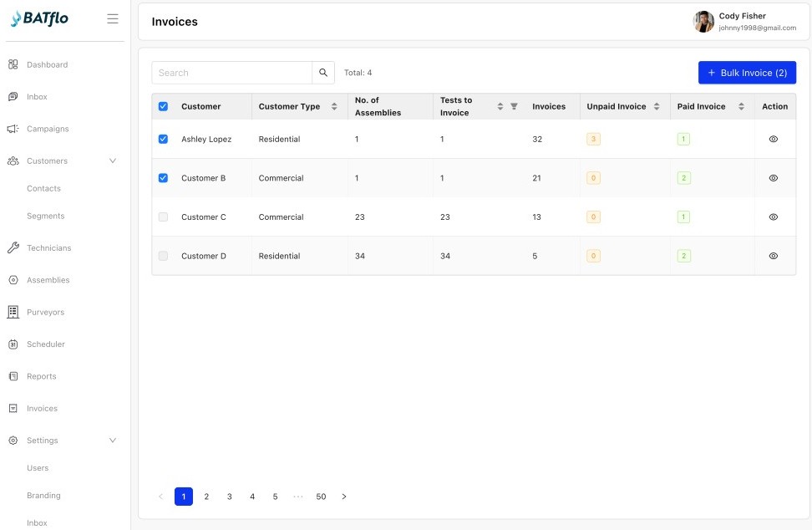Go to the Assemblies page
Screen dimensions: 812x530
tap(48, 280)
